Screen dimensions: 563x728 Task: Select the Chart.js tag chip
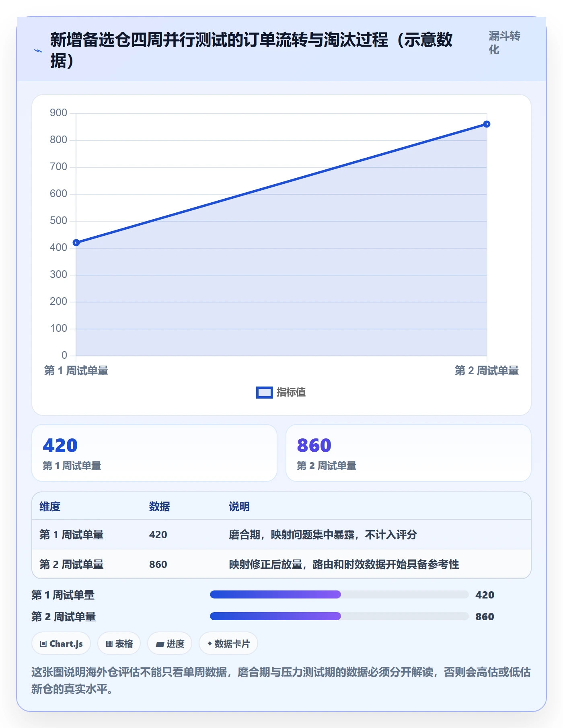61,644
